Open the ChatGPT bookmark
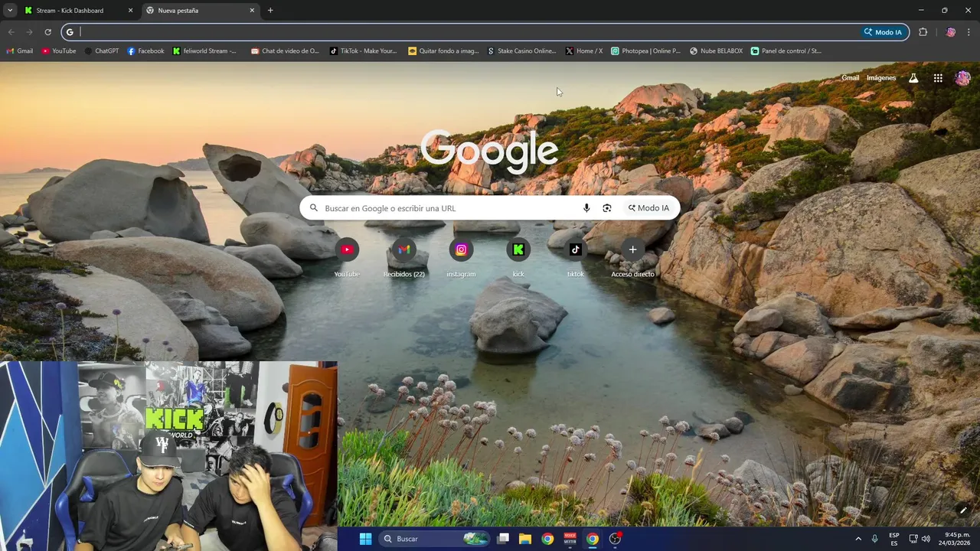The width and height of the screenshot is (980, 551). (102, 51)
